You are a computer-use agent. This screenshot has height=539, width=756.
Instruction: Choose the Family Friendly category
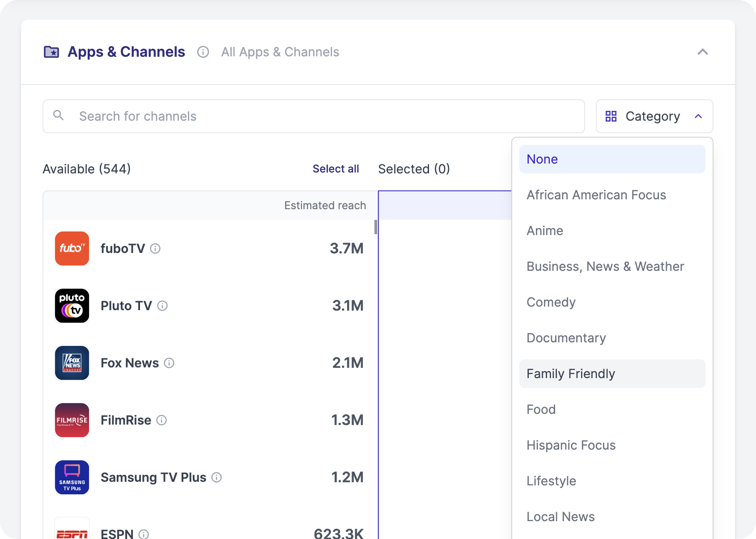click(x=612, y=374)
